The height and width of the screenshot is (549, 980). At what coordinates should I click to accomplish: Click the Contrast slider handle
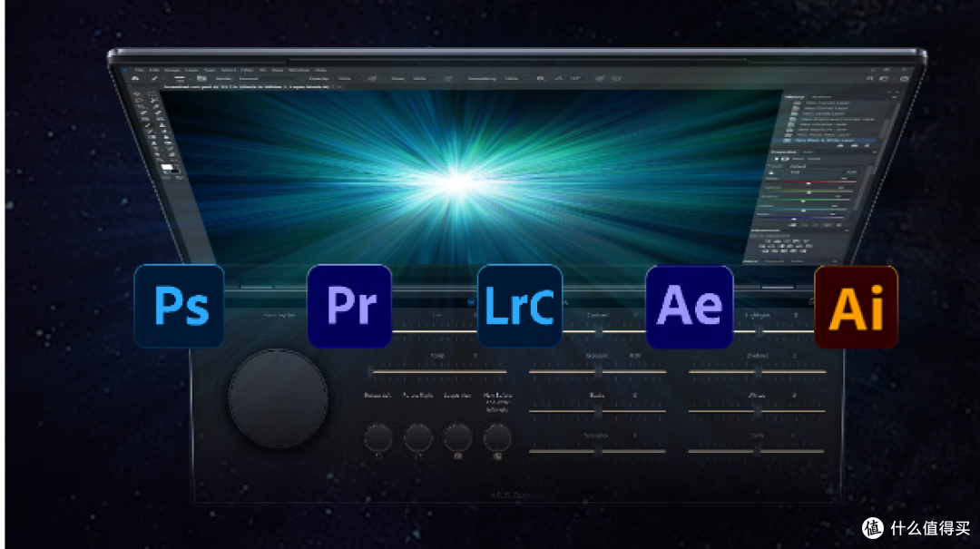(598, 331)
